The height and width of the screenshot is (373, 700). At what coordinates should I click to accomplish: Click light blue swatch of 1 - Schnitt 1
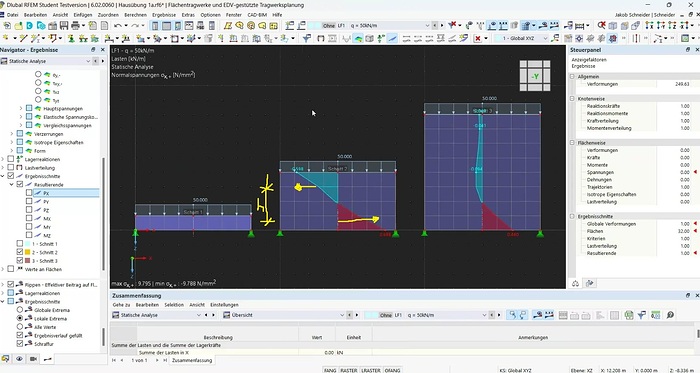pyautogui.click(x=27, y=244)
